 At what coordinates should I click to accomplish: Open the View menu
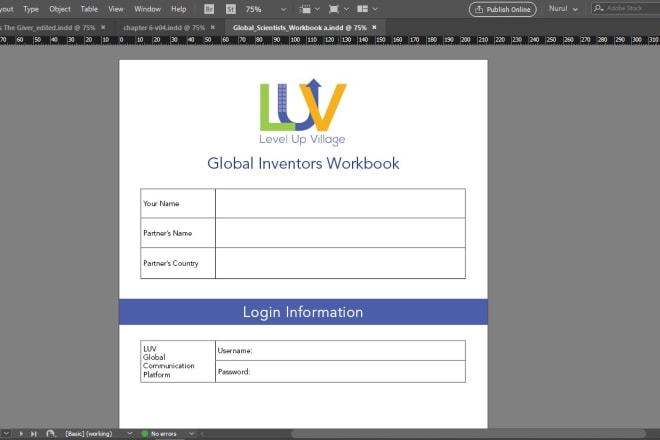coord(116,9)
